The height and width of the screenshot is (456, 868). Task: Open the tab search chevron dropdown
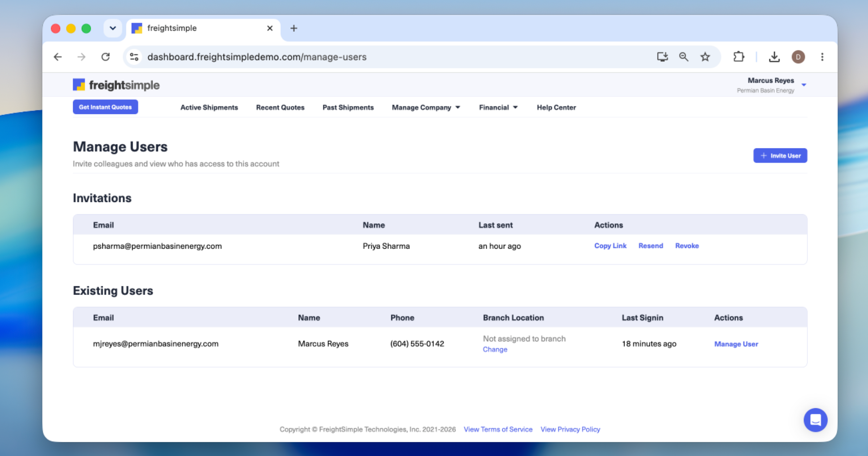coord(112,28)
